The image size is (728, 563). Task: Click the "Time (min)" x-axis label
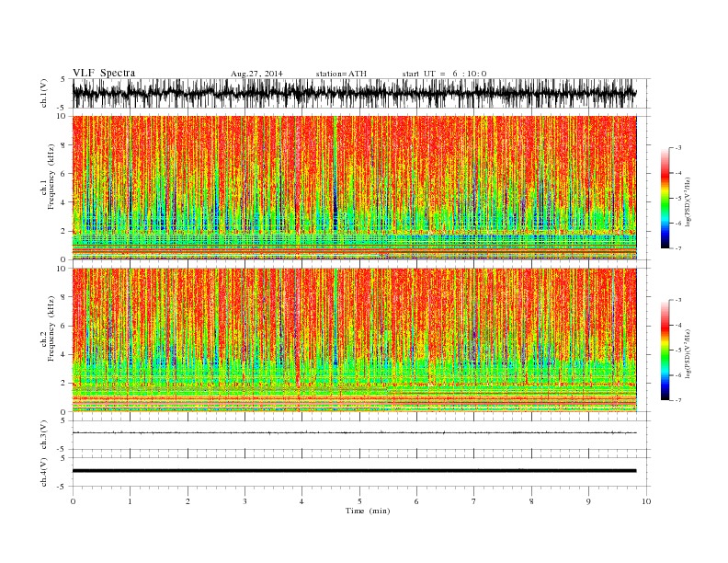pos(368,511)
